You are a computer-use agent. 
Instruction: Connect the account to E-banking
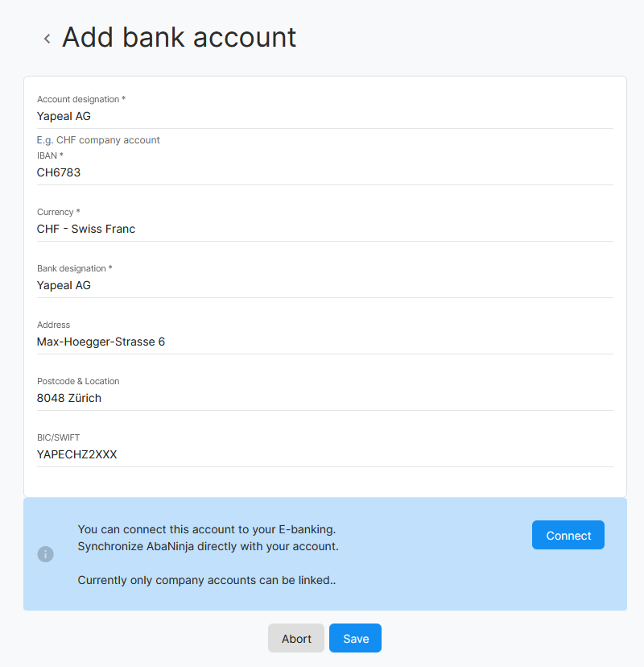tap(568, 535)
